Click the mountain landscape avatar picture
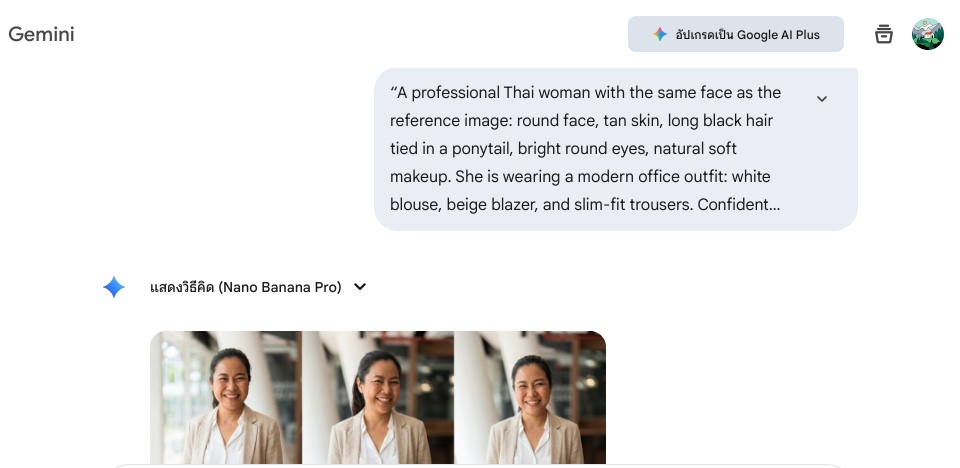Viewport: 960px width, 468px height. [927, 34]
